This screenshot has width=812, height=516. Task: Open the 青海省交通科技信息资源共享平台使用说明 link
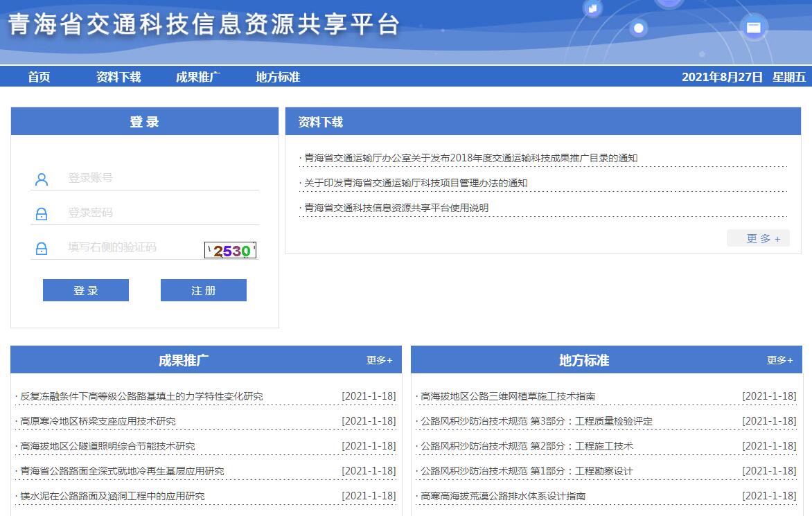(x=396, y=208)
